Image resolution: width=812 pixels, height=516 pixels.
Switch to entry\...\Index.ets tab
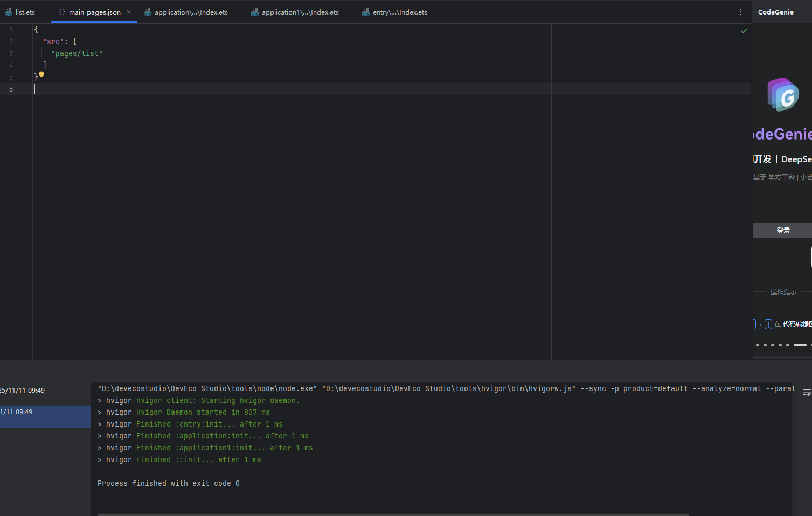click(x=399, y=12)
